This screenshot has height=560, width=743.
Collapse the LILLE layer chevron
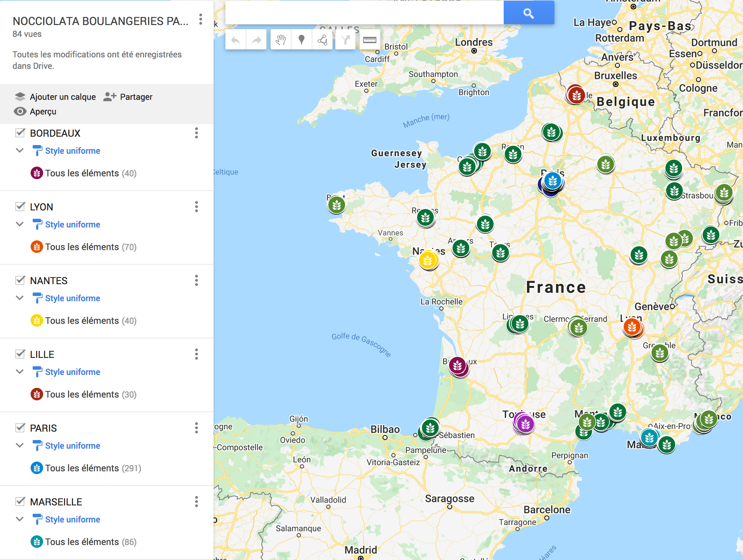(x=20, y=371)
